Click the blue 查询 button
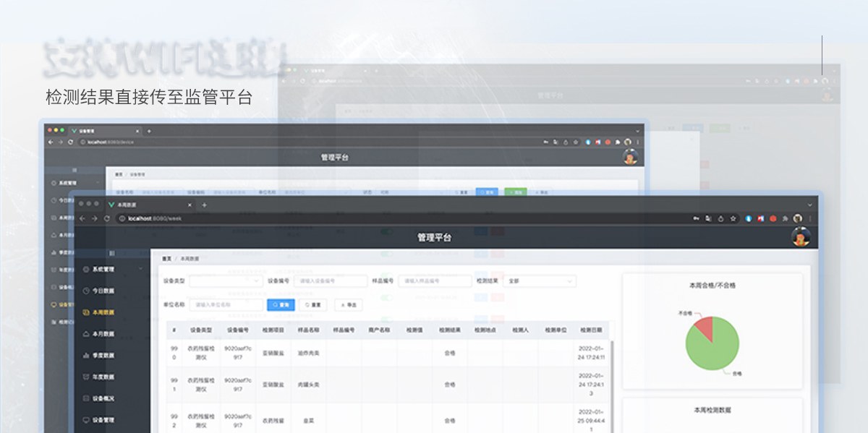Image resolution: width=868 pixels, height=433 pixels. pyautogui.click(x=281, y=305)
